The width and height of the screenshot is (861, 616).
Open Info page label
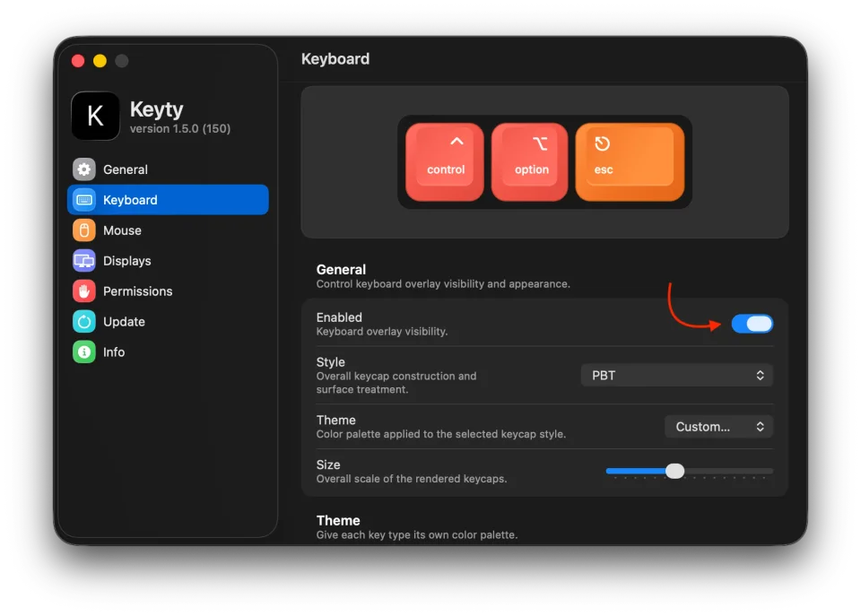click(114, 351)
